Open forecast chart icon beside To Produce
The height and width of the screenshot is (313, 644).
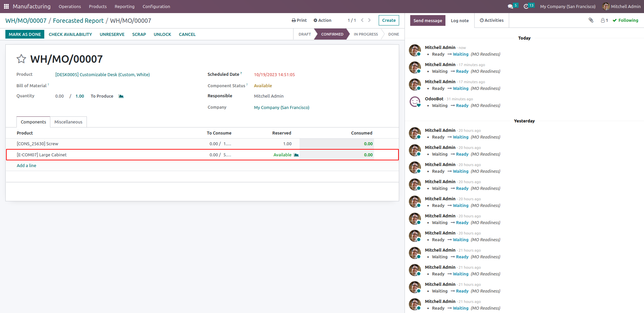(x=121, y=96)
